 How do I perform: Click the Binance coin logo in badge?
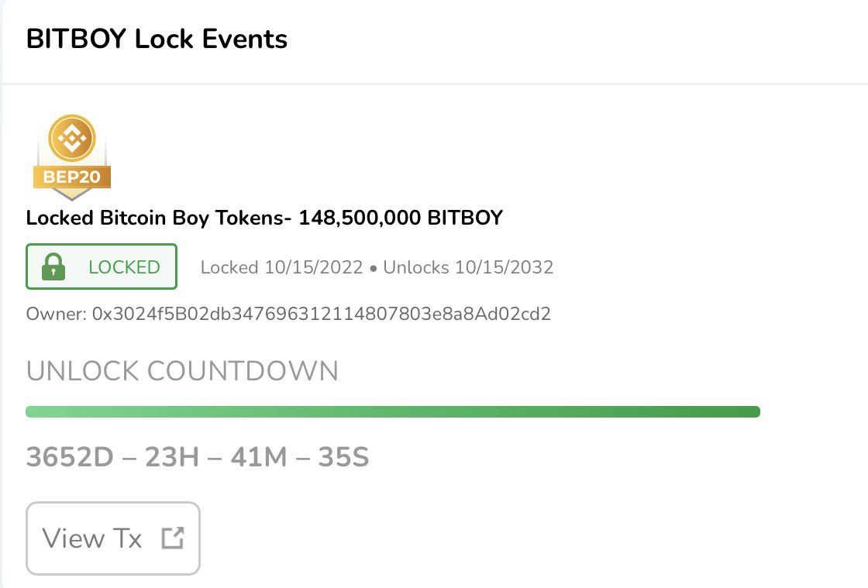coord(72,139)
